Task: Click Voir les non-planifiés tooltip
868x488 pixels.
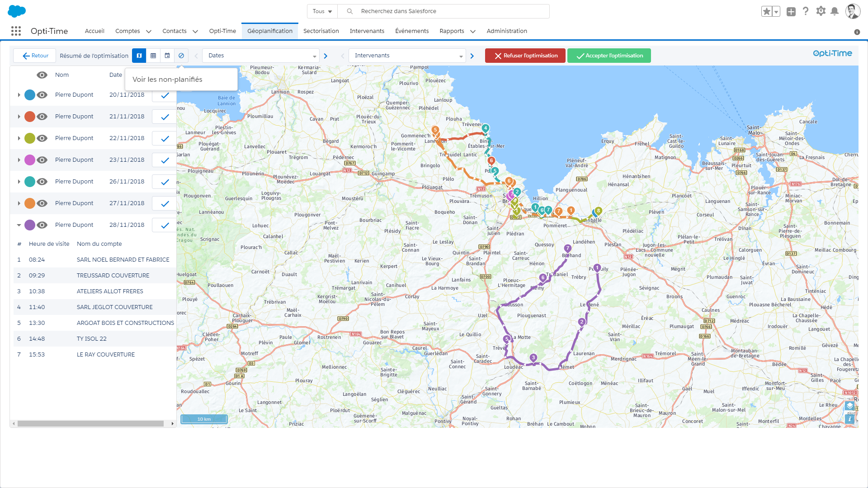Action: tap(181, 80)
